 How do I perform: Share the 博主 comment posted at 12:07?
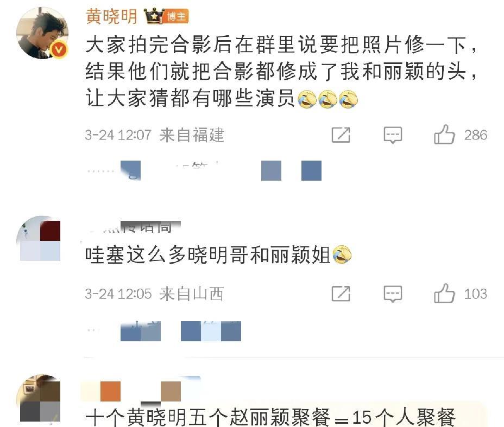[341, 135]
